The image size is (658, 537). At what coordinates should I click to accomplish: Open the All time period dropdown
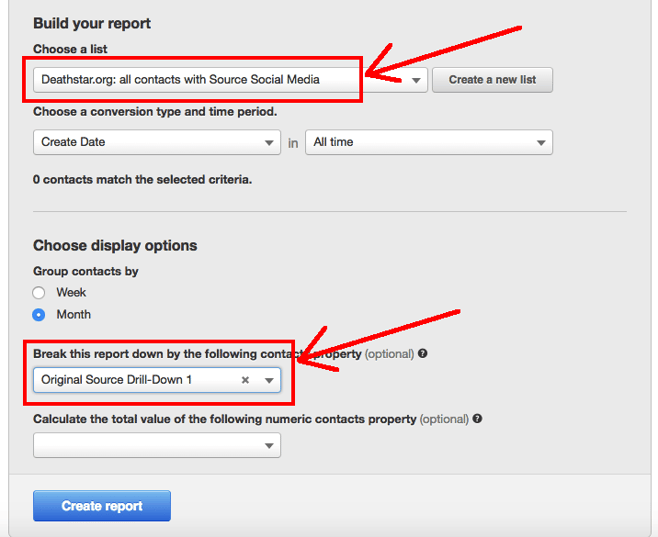(420, 143)
